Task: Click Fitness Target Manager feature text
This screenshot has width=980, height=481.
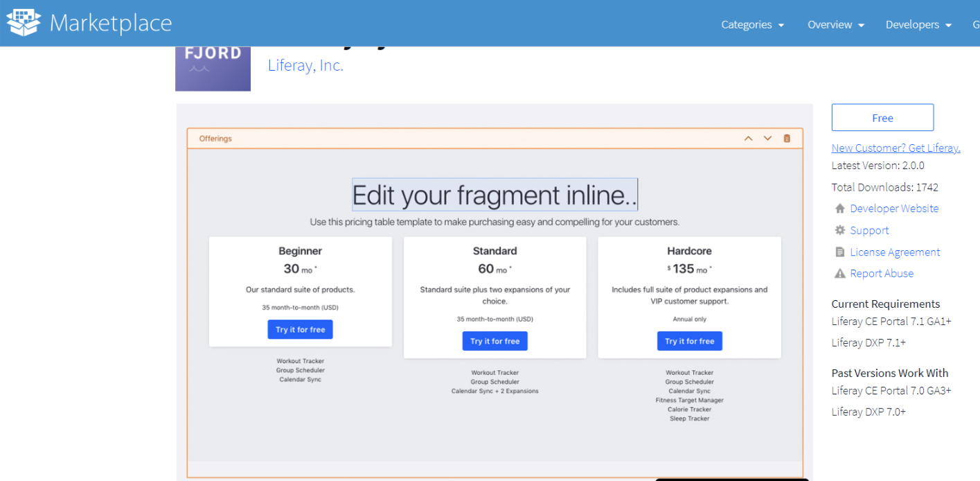Action: click(x=690, y=401)
